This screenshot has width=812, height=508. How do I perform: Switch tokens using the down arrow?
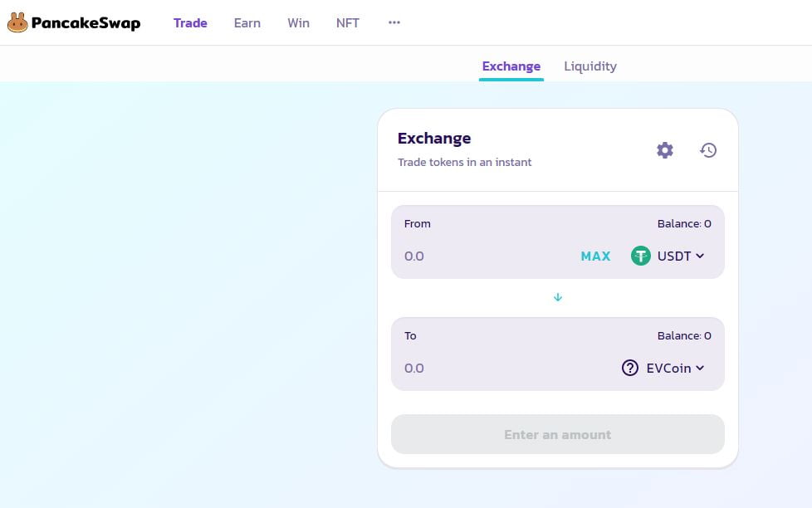coord(558,297)
